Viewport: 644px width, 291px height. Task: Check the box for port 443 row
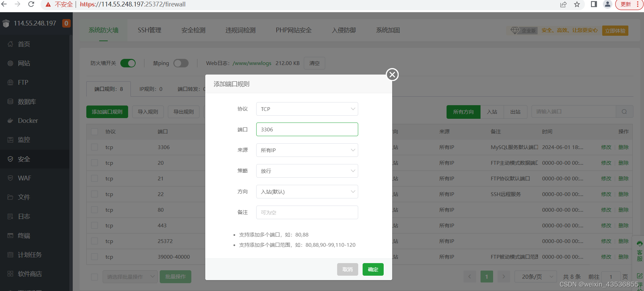[94, 225]
